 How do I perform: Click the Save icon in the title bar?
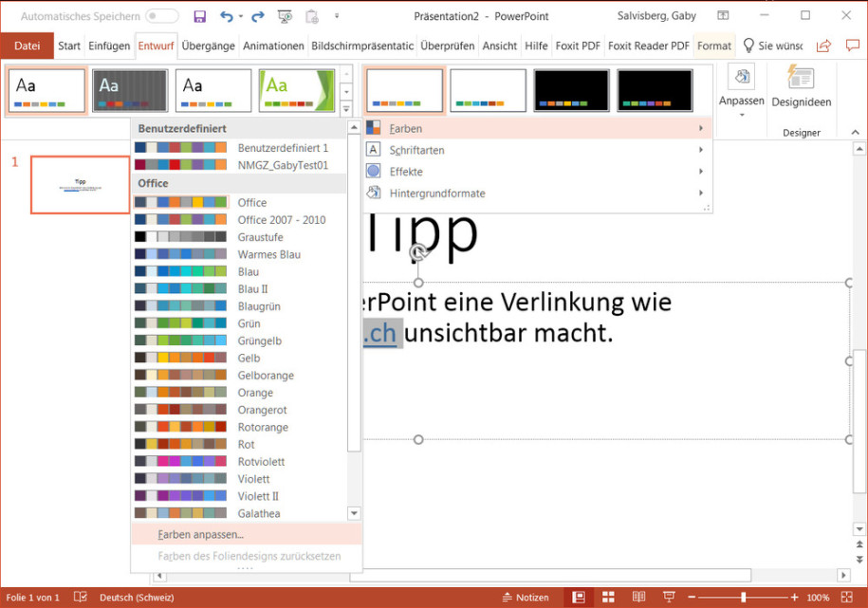pos(200,17)
